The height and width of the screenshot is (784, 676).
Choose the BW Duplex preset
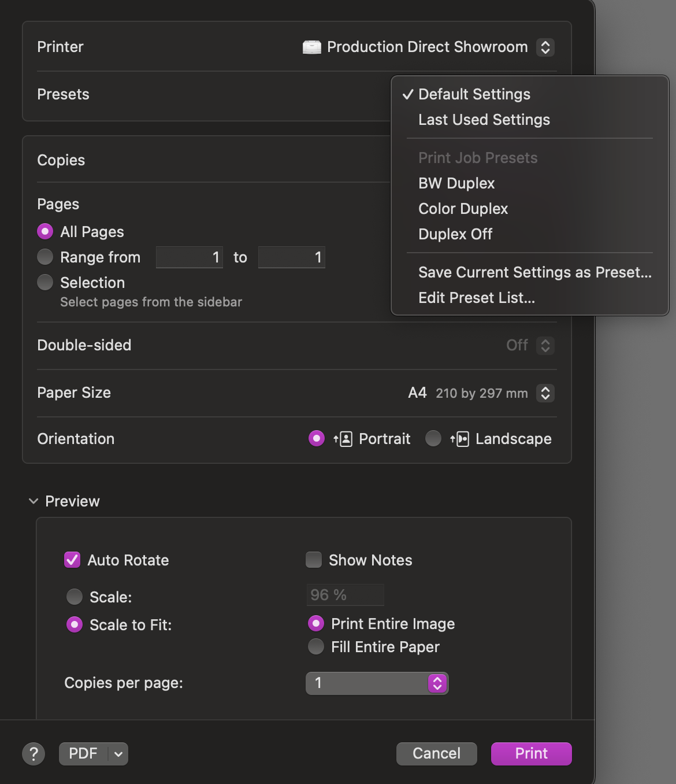click(x=456, y=183)
